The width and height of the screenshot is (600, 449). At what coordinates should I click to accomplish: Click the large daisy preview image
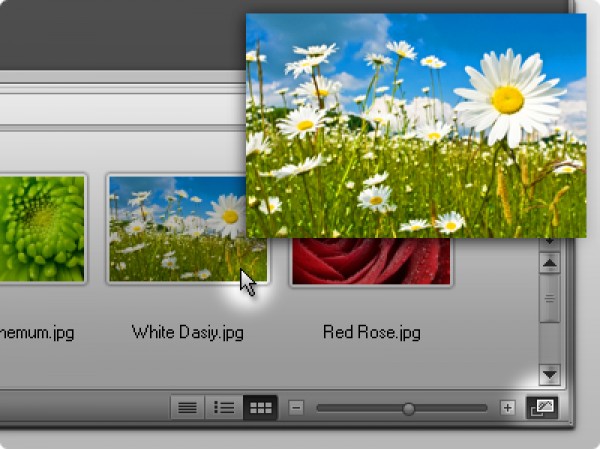(416, 126)
